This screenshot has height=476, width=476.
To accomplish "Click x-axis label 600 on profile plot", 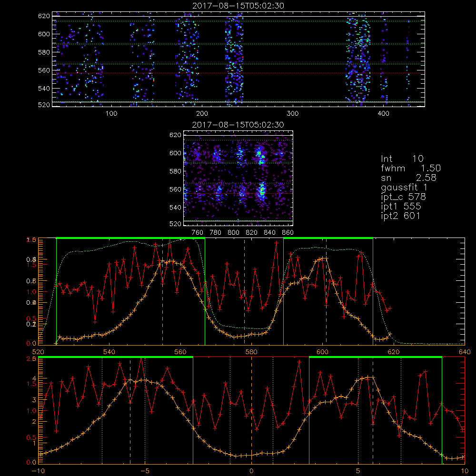I will point(322,352).
